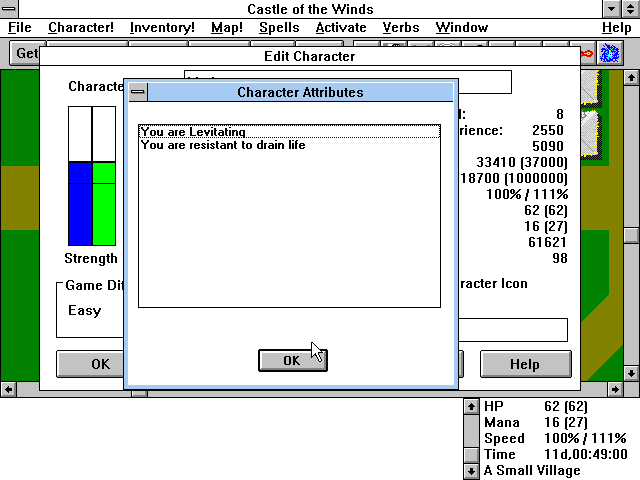This screenshot has height=480, width=640.
Task: Open the Map! menu
Action: pyautogui.click(x=227, y=27)
